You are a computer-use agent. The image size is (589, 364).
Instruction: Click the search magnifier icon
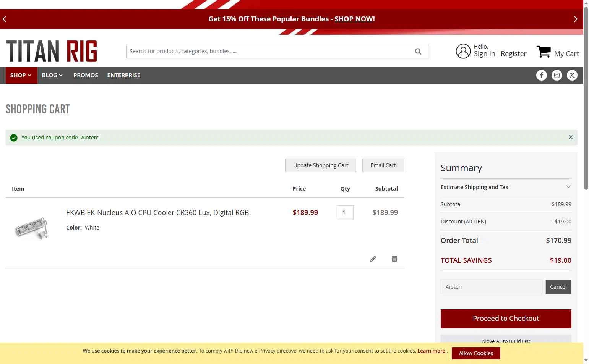click(418, 51)
